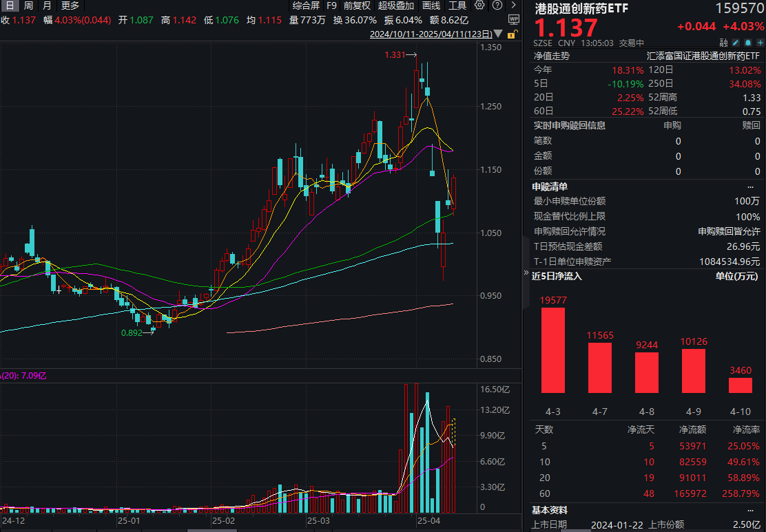
Task: Open the 画线 drawing tools
Action: 431,6
